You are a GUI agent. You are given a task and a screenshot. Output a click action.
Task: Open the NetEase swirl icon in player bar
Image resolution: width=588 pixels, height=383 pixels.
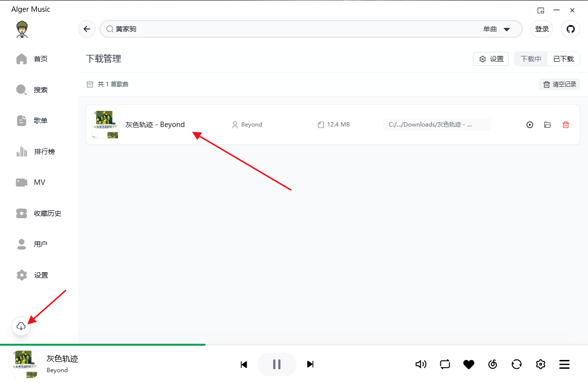(493, 364)
